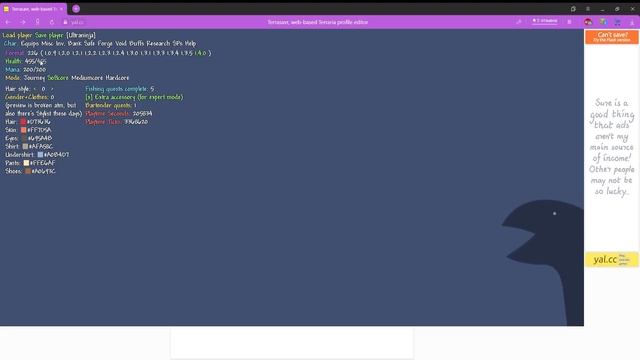Screen dimensions: 640x360
Task: Edit Playtime Ticks value
Action: (136, 122)
